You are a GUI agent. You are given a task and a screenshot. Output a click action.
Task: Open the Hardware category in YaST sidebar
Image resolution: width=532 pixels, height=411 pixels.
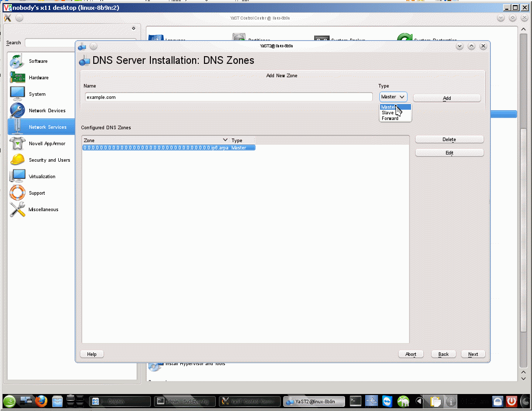coord(38,78)
